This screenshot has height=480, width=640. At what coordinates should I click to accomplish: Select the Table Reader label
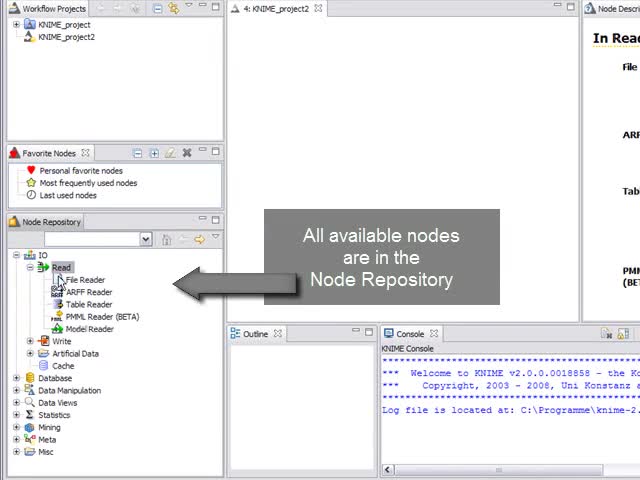(x=89, y=304)
